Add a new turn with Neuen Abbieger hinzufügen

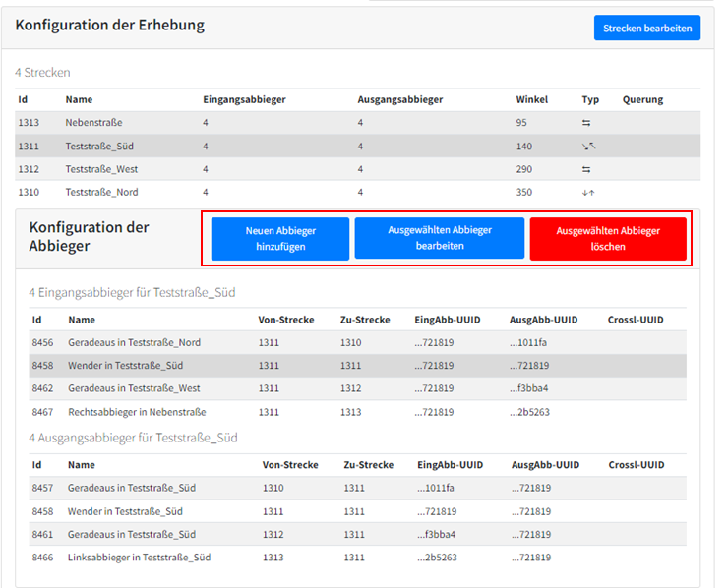pos(280,239)
